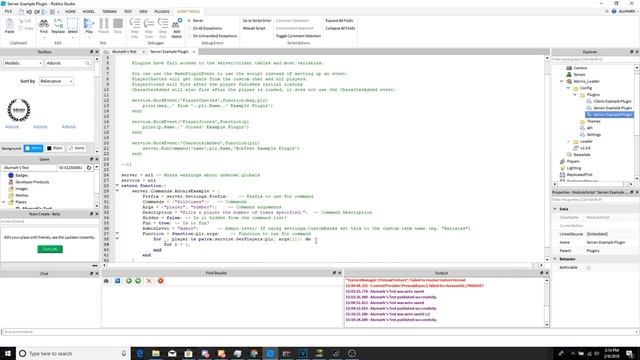The height and width of the screenshot is (360, 640).
Task: Switch to the VIEW ribbon tab
Action: click(143, 11)
